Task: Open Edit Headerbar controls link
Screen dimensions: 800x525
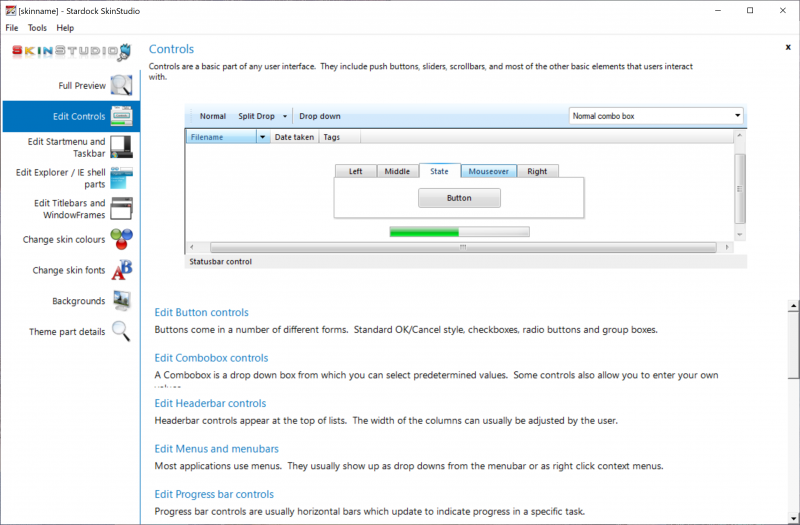Action: tap(210, 403)
